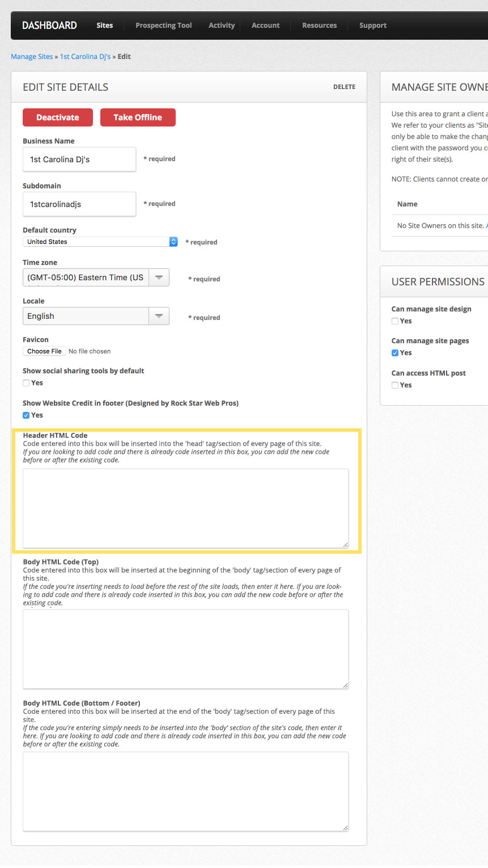488x868 pixels.
Task: Focus the Business Name input field
Action: 79,159
